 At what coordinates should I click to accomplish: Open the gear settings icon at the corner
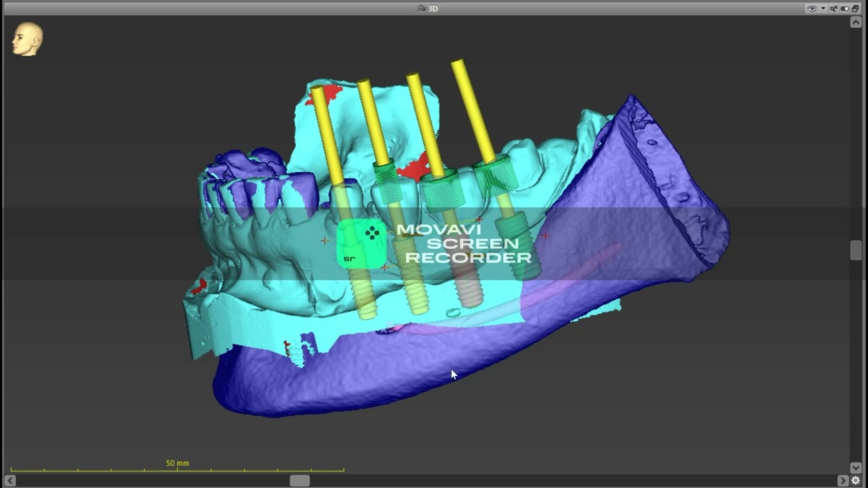tap(856, 481)
